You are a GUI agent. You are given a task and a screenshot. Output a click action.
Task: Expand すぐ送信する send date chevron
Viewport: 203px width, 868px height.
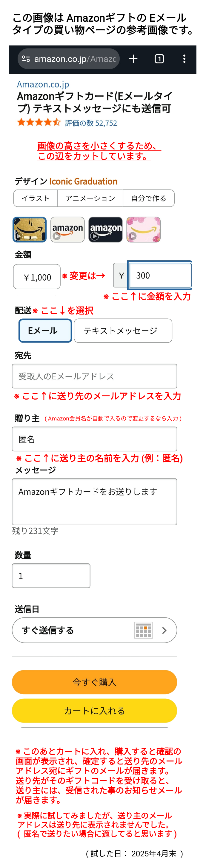coord(164,630)
